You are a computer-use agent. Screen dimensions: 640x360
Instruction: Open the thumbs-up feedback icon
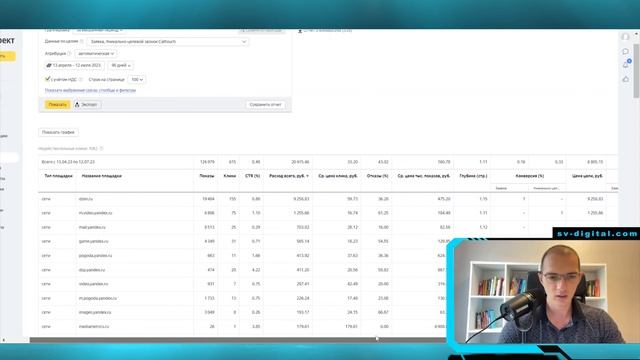point(625,79)
